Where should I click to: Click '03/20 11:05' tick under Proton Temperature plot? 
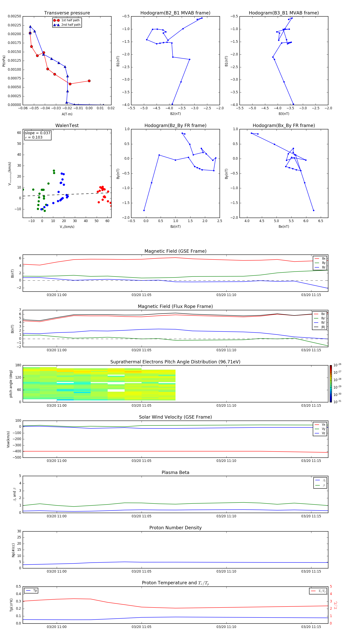141,627
